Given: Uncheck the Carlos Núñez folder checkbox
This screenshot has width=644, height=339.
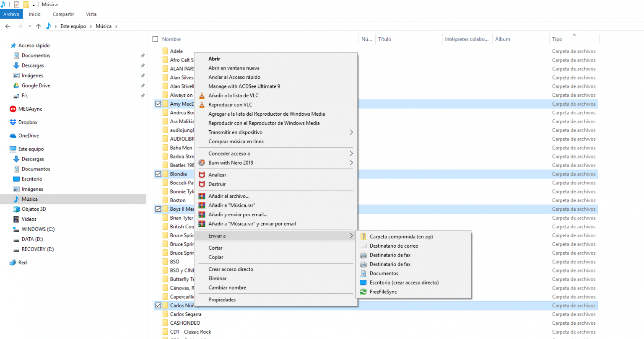Looking at the screenshot, I should tap(158, 305).
